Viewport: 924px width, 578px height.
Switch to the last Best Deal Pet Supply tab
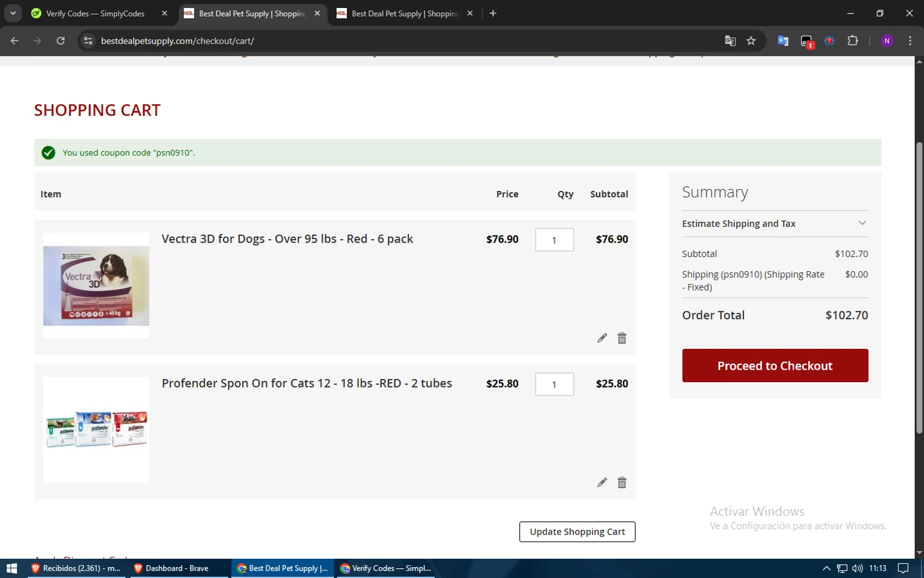[x=405, y=13]
